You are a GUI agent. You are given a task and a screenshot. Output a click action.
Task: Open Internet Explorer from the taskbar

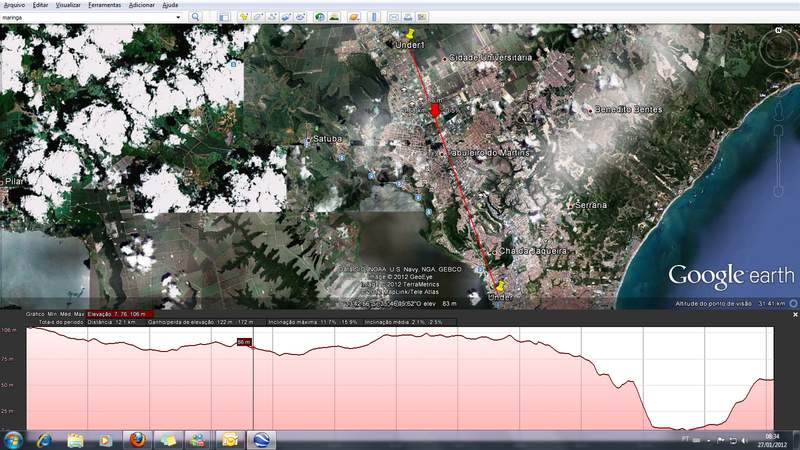click(x=44, y=440)
